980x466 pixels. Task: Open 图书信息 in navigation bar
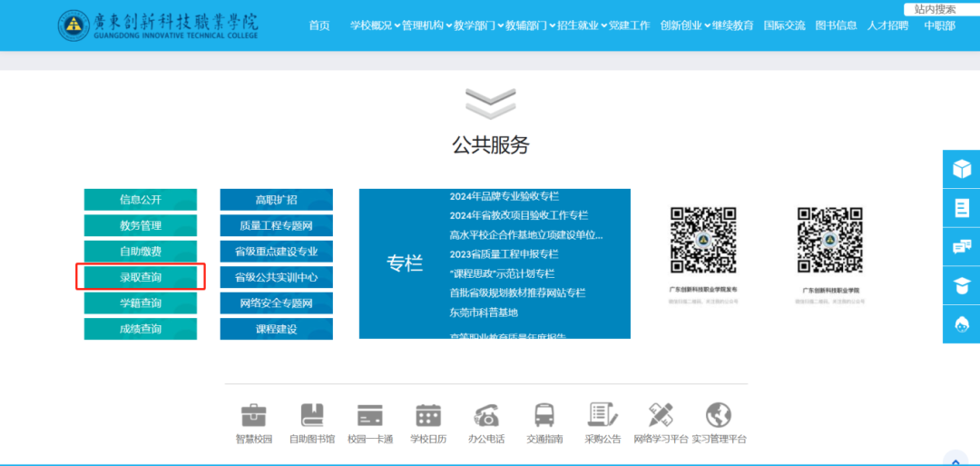pyautogui.click(x=837, y=25)
